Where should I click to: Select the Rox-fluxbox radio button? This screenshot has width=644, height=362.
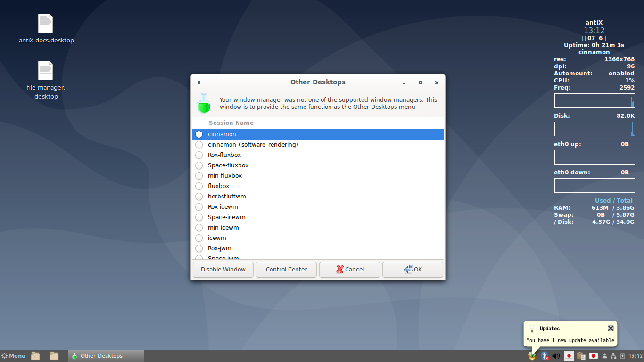pos(199,155)
